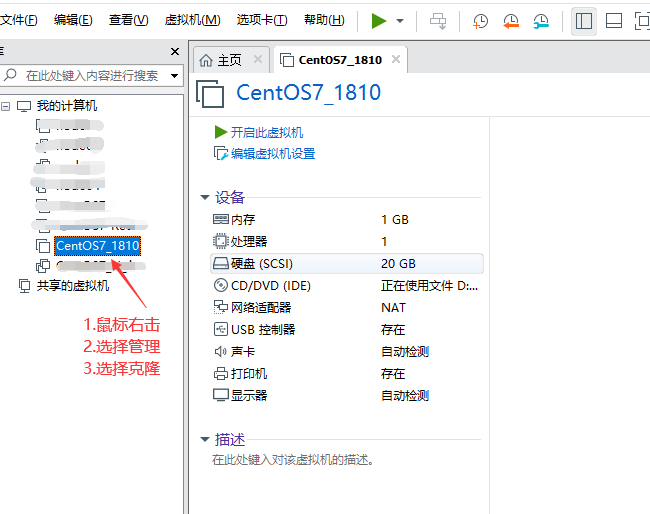Revert to snapshot using the clock-arrow icon
Image resolution: width=650 pixels, height=514 pixels.
pyautogui.click(x=511, y=21)
